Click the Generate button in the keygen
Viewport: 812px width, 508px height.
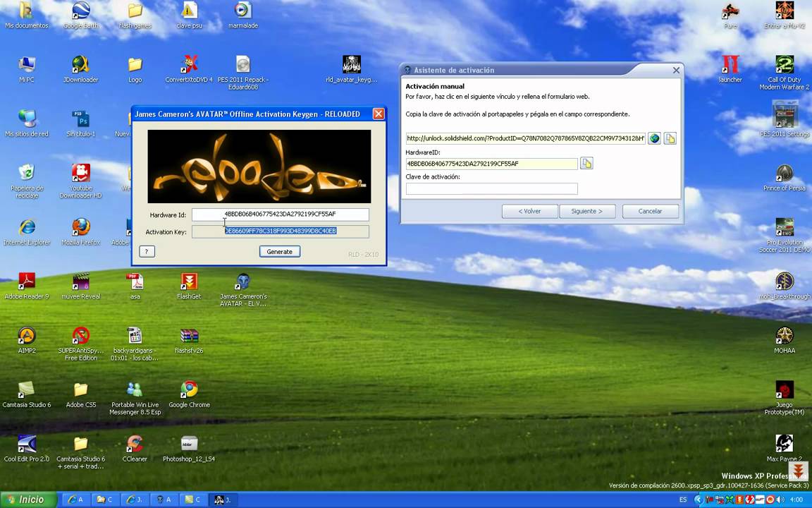point(280,251)
